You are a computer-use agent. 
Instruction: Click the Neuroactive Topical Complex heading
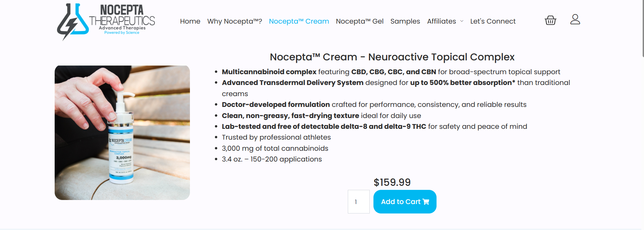(392, 57)
